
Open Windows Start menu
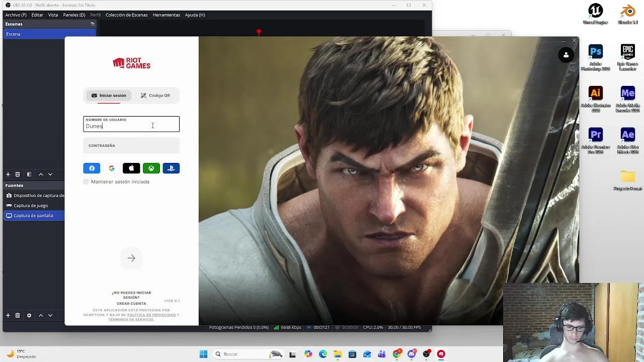pyautogui.click(x=203, y=354)
